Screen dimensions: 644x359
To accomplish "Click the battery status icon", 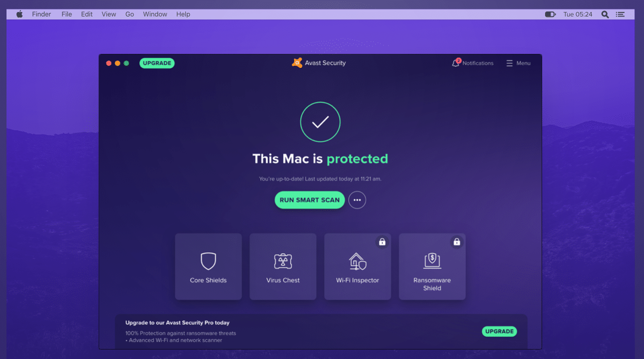I will pyautogui.click(x=550, y=14).
